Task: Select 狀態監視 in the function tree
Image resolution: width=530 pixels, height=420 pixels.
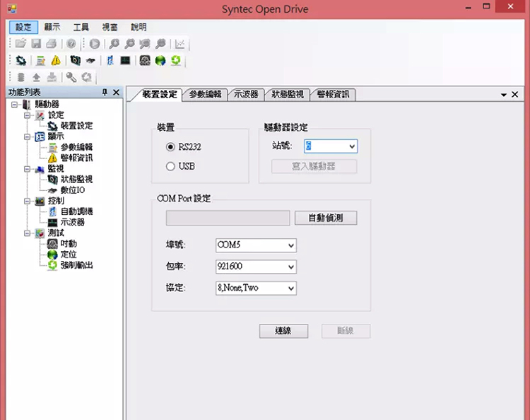Action: [x=76, y=179]
